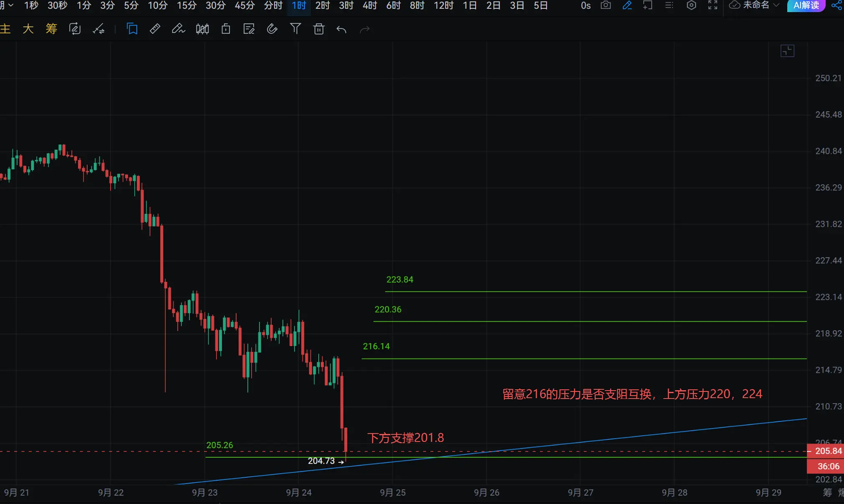Switch to the 5日 timeframe

541,5
